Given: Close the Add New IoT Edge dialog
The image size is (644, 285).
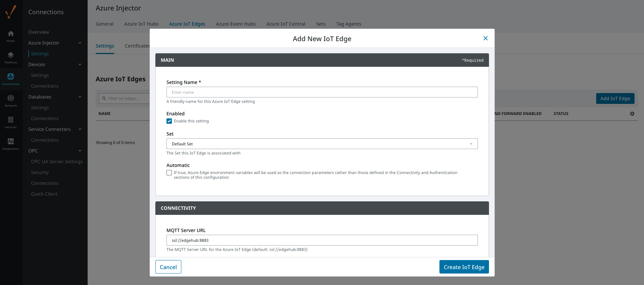Looking at the screenshot, I should coord(485,38).
